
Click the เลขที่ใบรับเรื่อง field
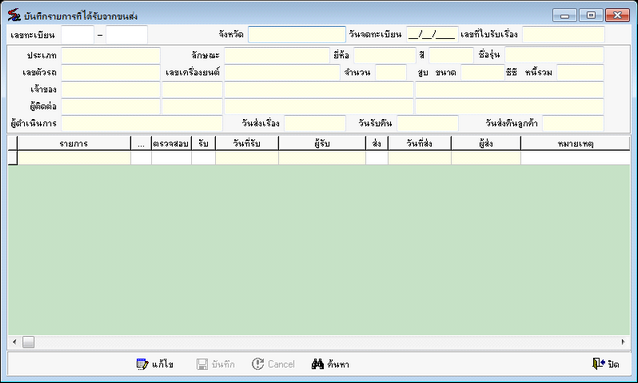coord(564,35)
